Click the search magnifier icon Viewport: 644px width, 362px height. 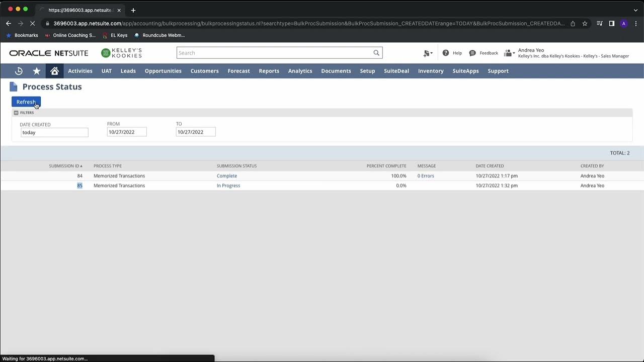(x=376, y=53)
